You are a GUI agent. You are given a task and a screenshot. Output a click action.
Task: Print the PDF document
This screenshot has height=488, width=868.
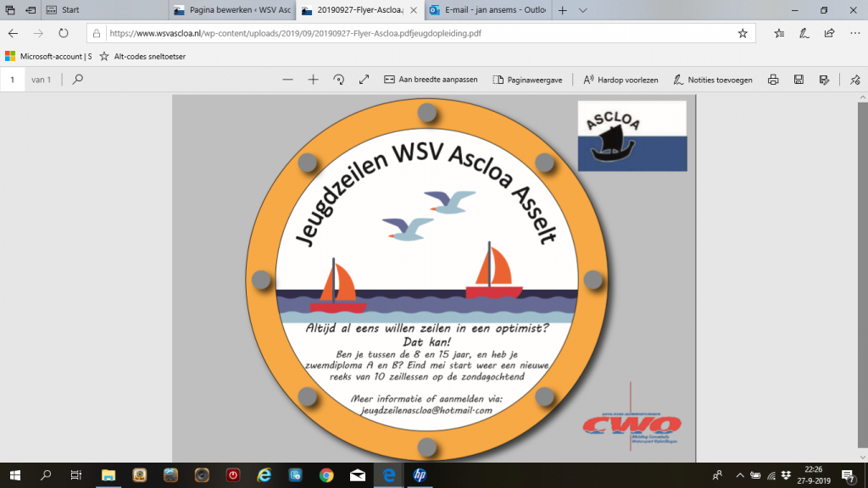point(773,80)
